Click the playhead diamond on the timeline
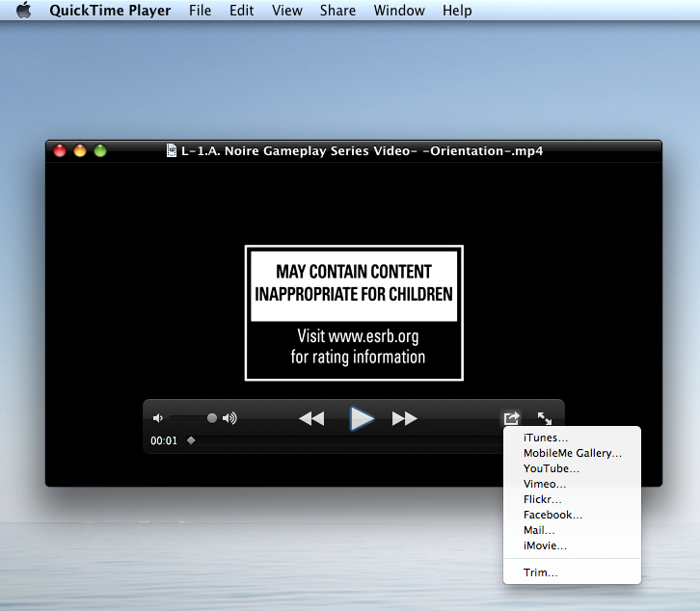Image resolution: width=700 pixels, height=611 pixels. tap(191, 440)
